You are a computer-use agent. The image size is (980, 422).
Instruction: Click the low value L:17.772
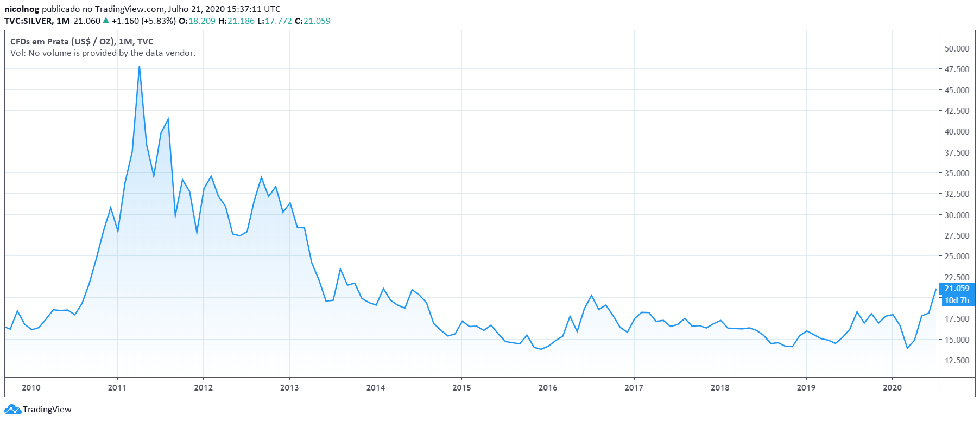pyautogui.click(x=275, y=21)
